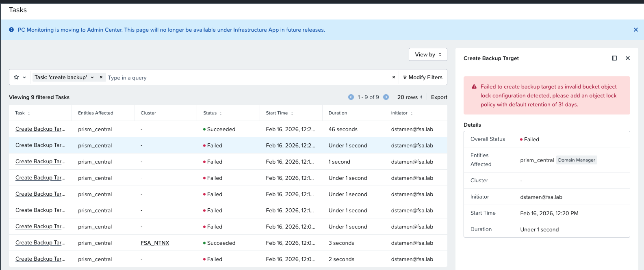Export the filtered tasks list
The height and width of the screenshot is (270, 644).
[x=439, y=97]
